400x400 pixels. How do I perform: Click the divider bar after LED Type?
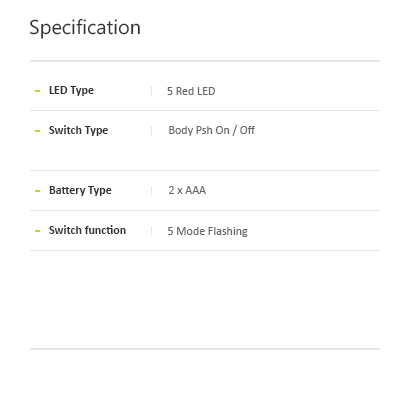152,91
